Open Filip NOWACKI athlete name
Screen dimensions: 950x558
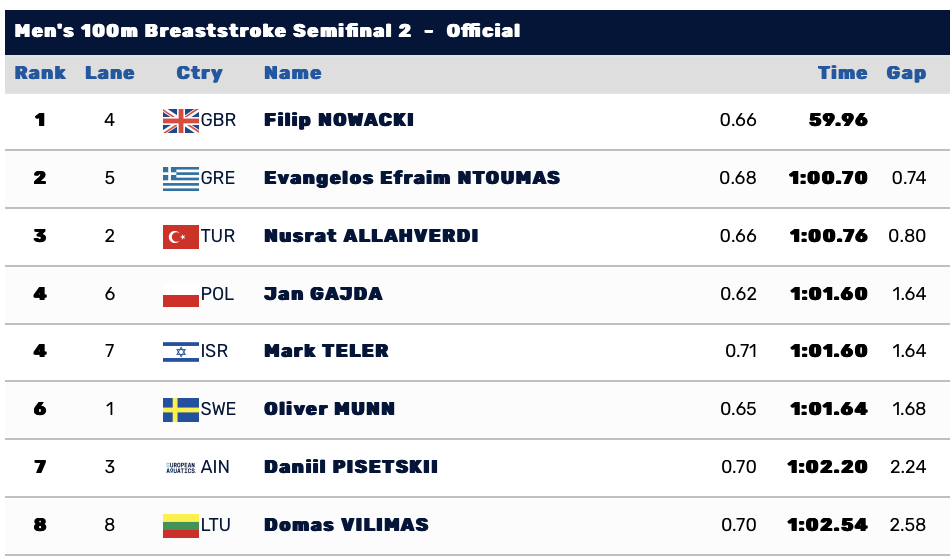point(339,119)
